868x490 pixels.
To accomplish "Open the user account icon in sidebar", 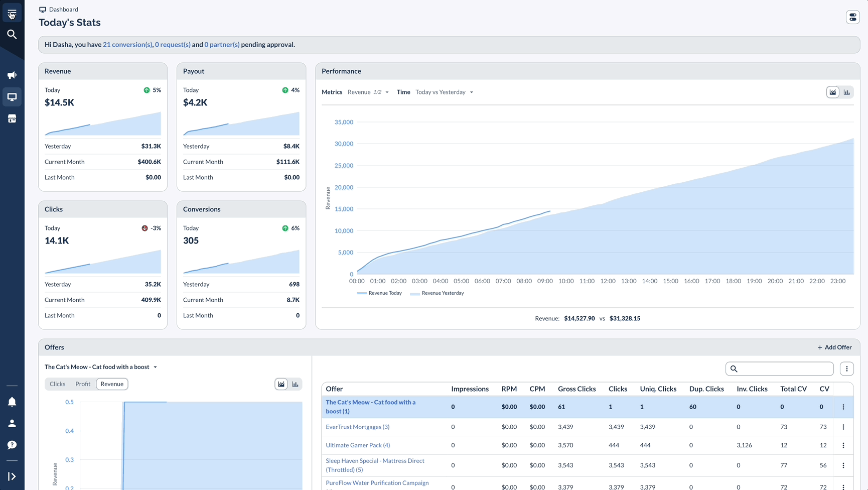I will (12, 423).
